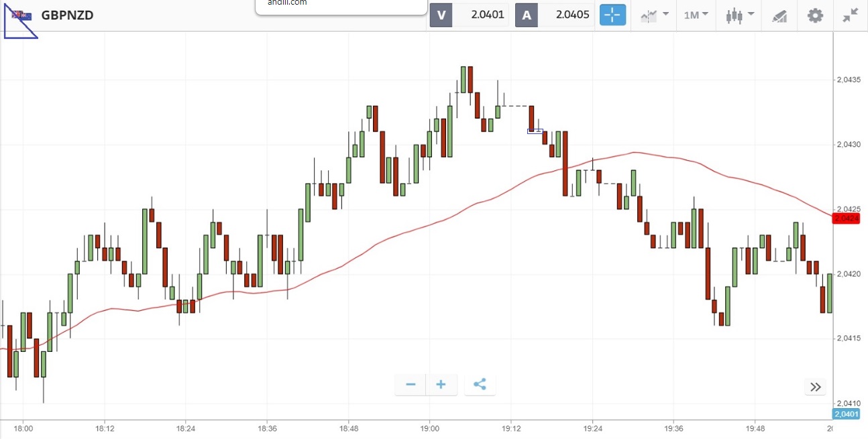
Task: Click the collapse chart arrows icon
Action: click(x=851, y=15)
